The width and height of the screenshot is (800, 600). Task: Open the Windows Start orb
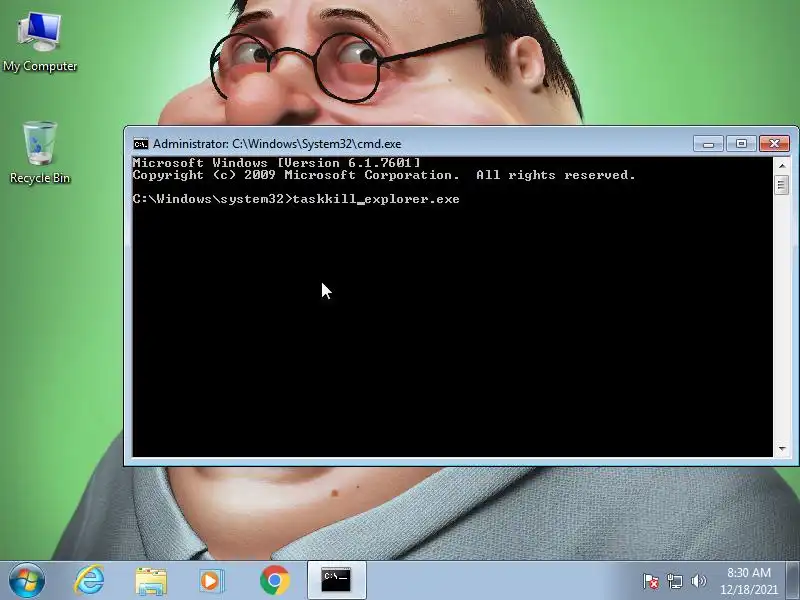pos(27,581)
